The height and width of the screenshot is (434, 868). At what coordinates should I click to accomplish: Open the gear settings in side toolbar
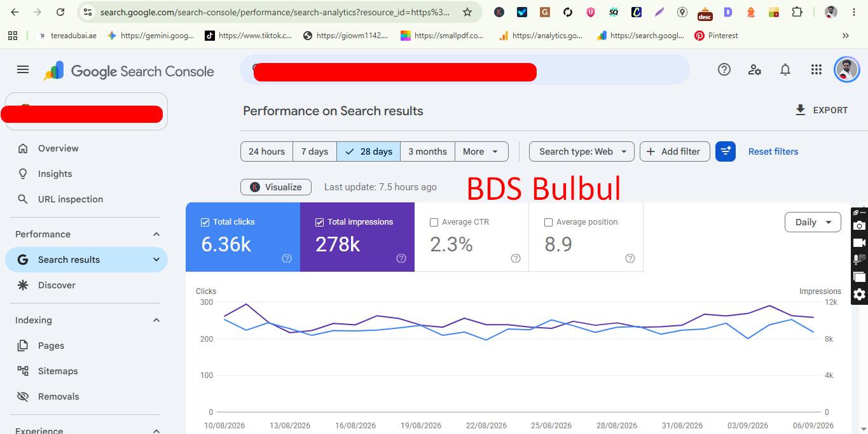pos(859,294)
